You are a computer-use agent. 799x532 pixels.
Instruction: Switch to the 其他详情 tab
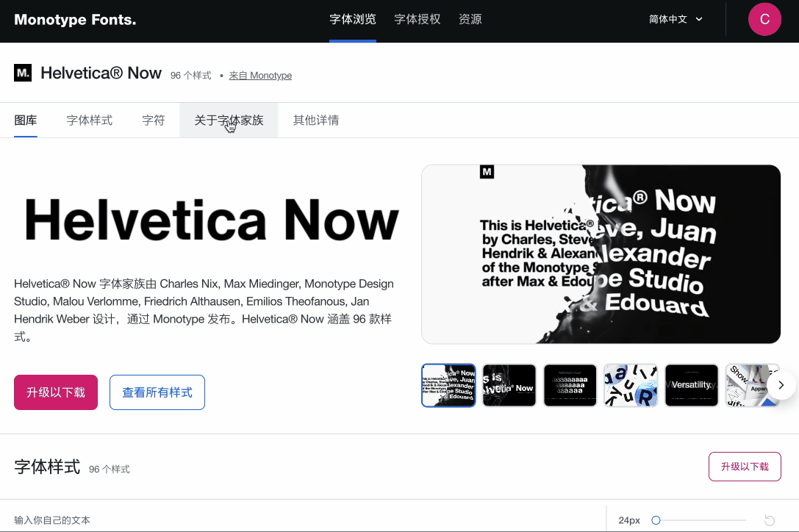click(x=316, y=121)
